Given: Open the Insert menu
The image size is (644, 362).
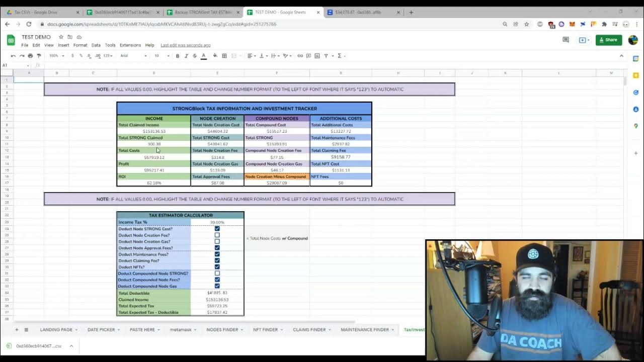Looking at the screenshot, I should pos(63,45).
